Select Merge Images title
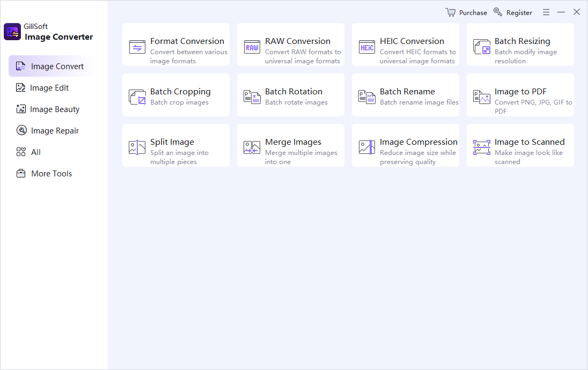 click(x=293, y=142)
